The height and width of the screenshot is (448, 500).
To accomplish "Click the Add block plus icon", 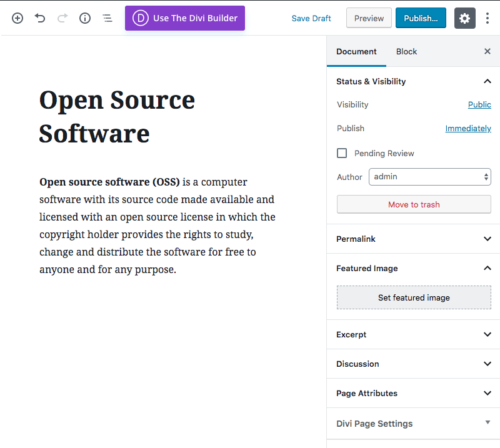I will click(17, 18).
